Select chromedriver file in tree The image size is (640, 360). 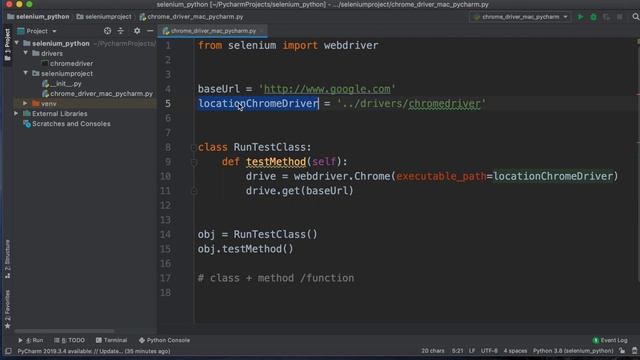pos(67,63)
